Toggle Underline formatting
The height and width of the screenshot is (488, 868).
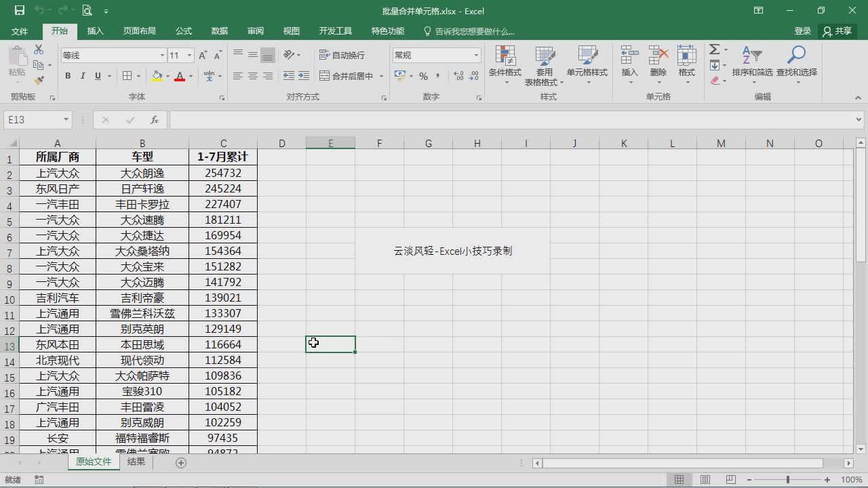pyautogui.click(x=98, y=76)
